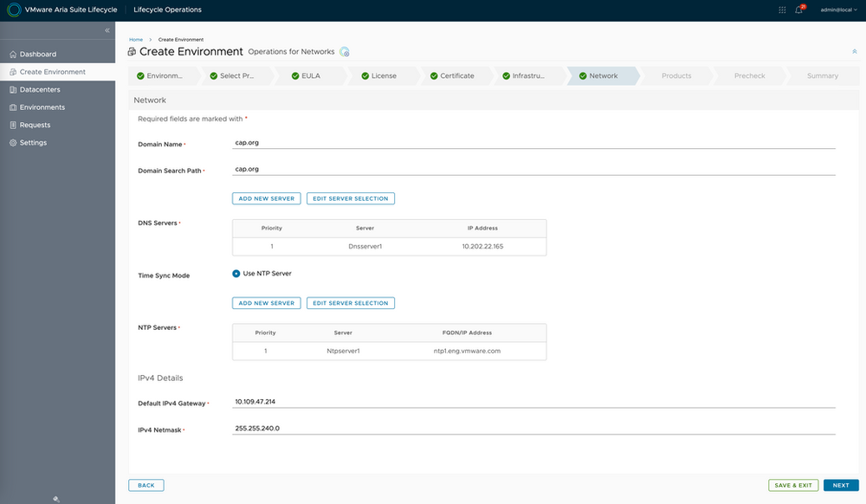Click the Certificate step green checkmark icon
Screen dimensions: 866x504
tap(434, 75)
